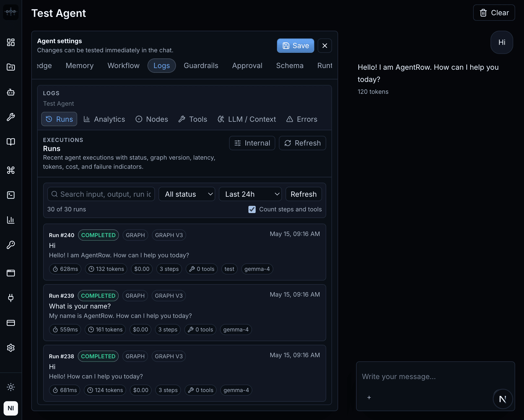Click the Refresh button beside Last 24h
Screen dimensions: 524x420
303,194
